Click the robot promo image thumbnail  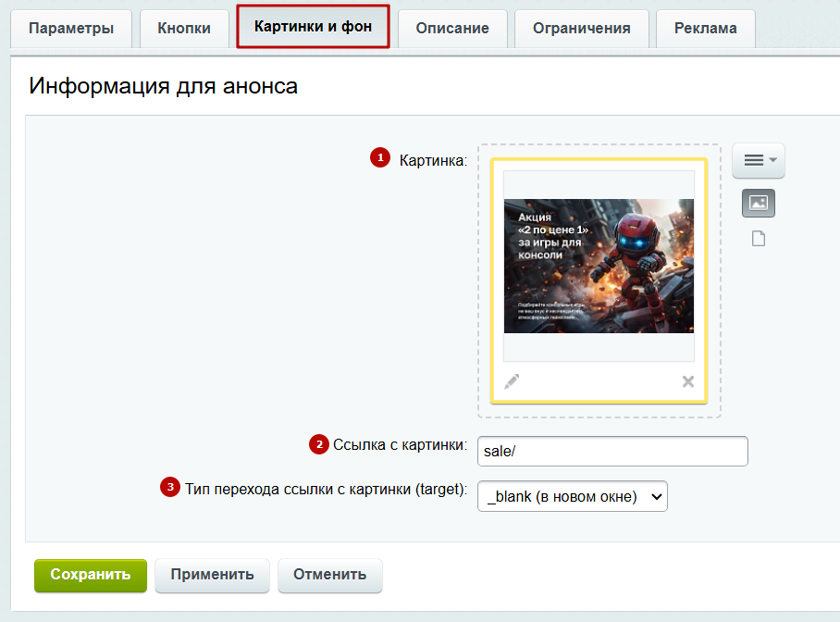click(x=599, y=266)
